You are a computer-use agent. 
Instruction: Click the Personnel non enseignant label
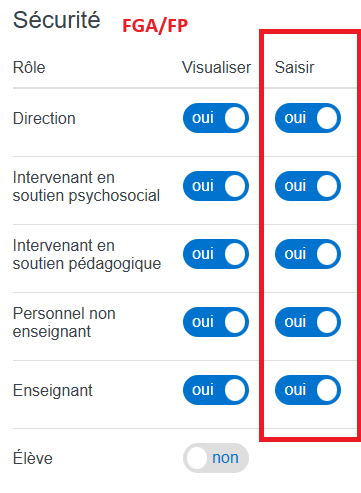tap(64, 322)
